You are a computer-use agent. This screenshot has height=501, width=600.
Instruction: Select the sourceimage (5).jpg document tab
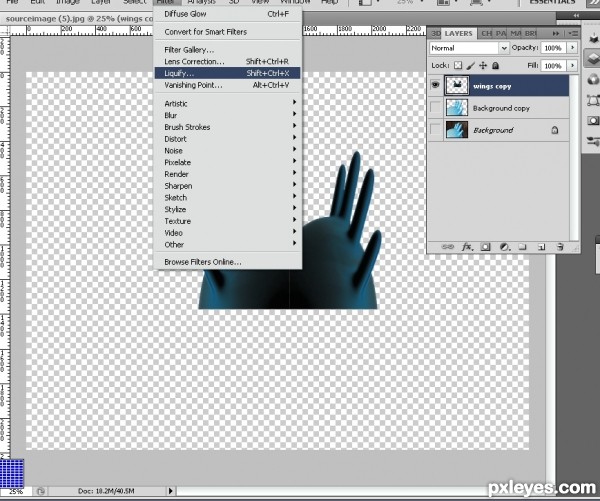(79, 19)
